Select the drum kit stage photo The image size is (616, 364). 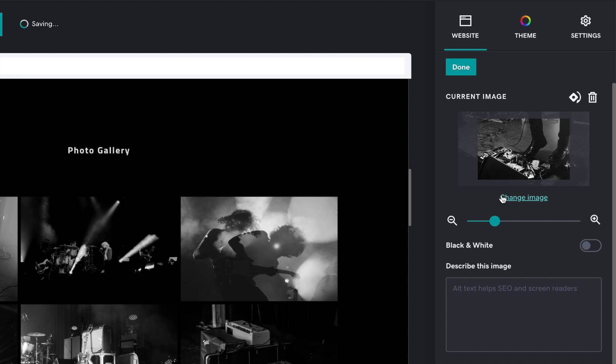click(x=99, y=334)
